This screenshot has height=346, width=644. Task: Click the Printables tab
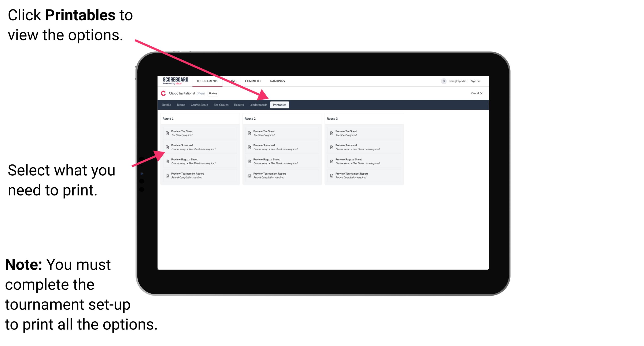280,105
